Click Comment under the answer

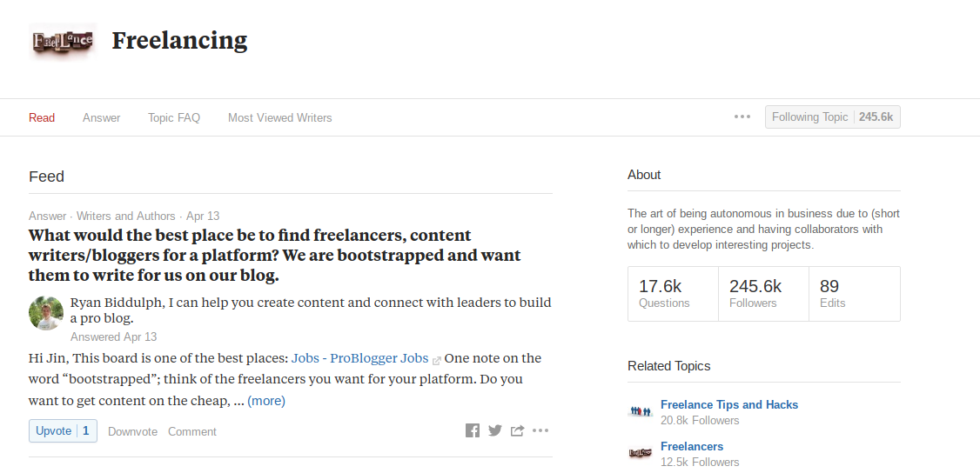point(191,432)
